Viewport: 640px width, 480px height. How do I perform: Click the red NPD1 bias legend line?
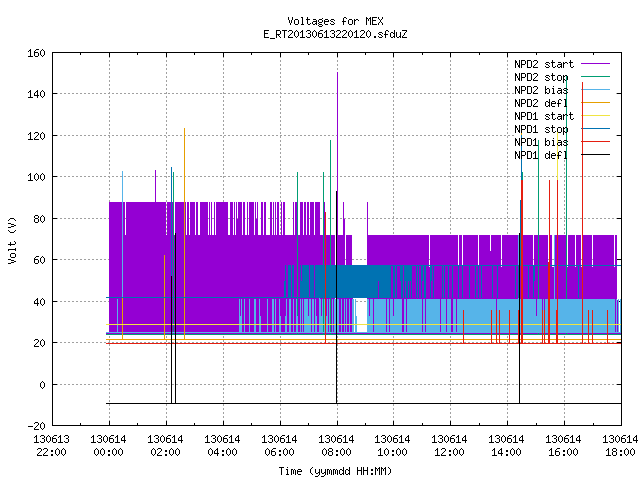[x=595, y=142]
